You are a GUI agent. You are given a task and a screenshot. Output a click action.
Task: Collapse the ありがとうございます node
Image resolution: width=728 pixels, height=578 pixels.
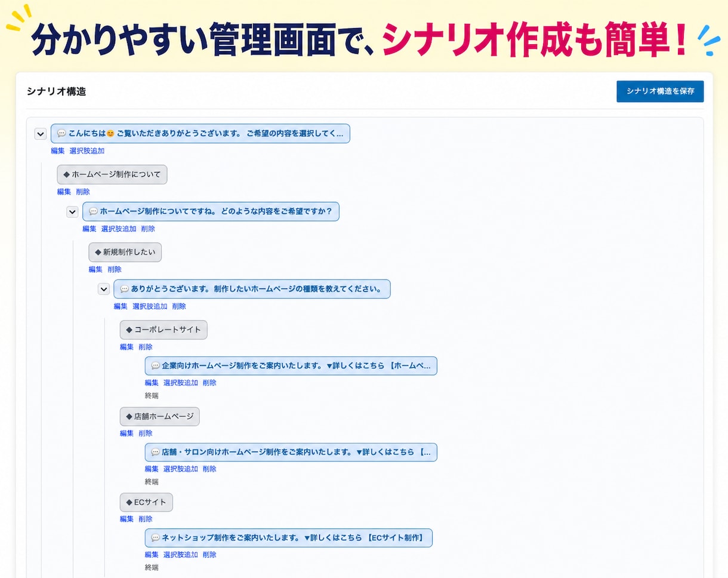click(104, 289)
